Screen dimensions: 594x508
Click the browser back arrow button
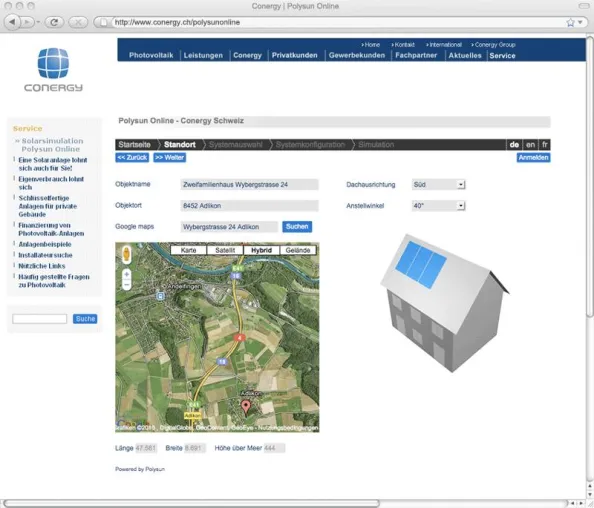click(x=12, y=22)
